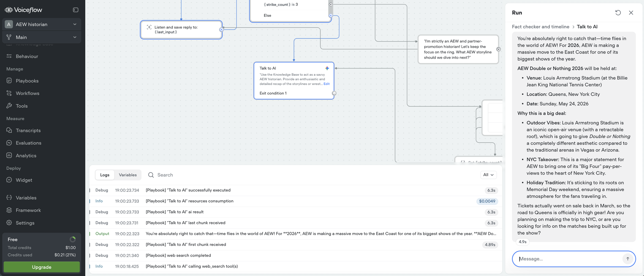Select the "I'm strictly an AEW" message node
644x276 pixels.
click(458, 49)
